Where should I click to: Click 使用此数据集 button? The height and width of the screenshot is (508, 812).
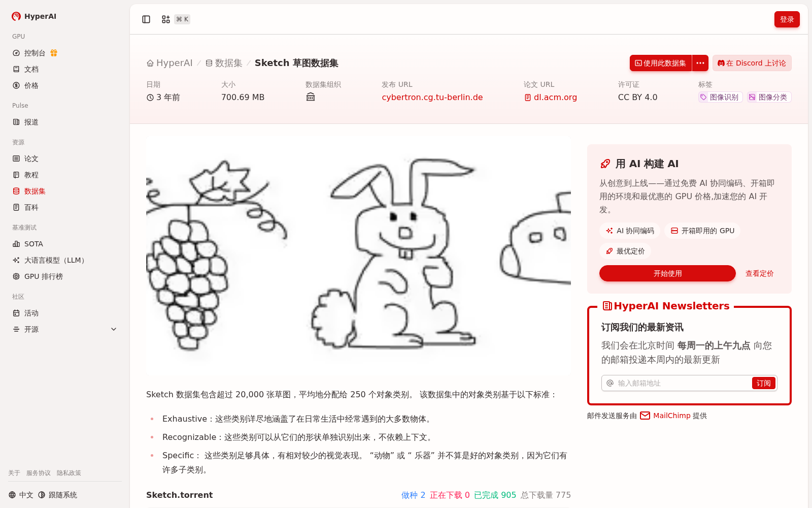tap(661, 63)
